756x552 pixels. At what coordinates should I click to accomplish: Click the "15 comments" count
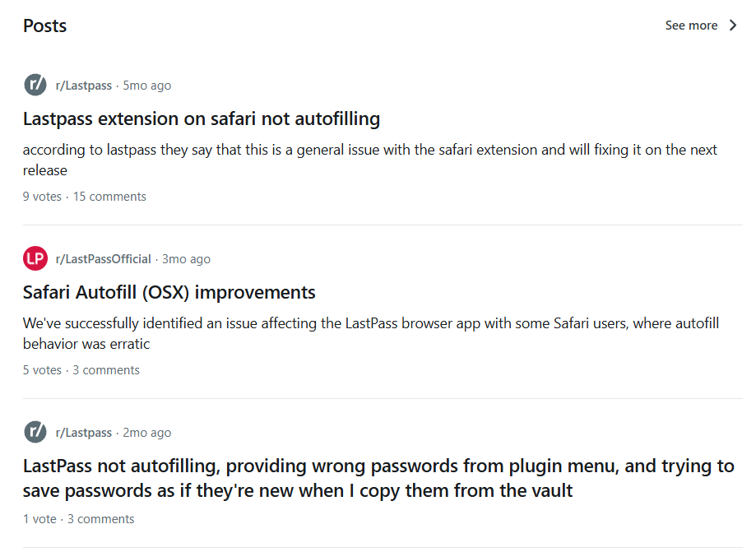click(109, 197)
